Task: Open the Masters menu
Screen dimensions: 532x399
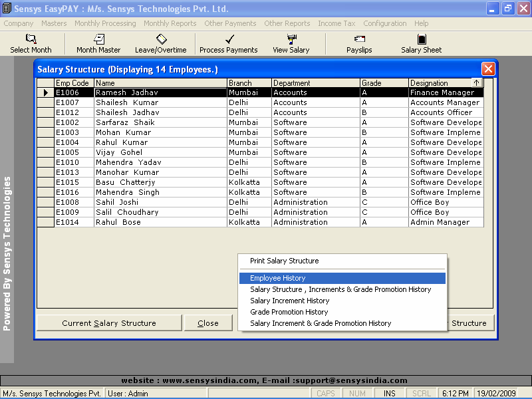Action: click(54, 23)
